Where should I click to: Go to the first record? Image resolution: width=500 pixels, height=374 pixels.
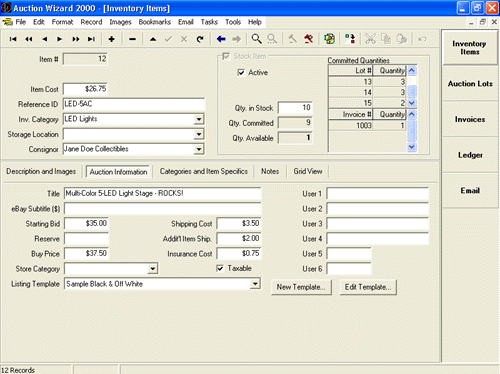(x=13, y=39)
